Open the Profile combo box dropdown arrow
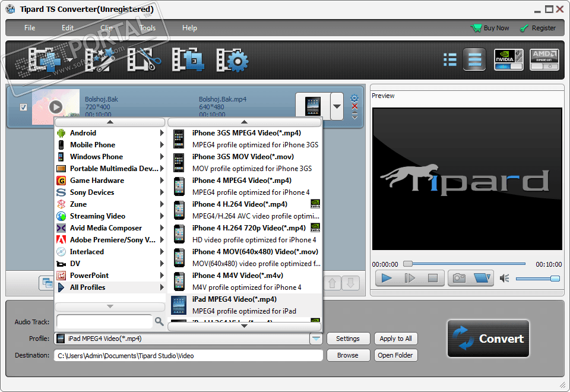Image resolution: width=570 pixels, height=392 pixels. pyautogui.click(x=316, y=339)
